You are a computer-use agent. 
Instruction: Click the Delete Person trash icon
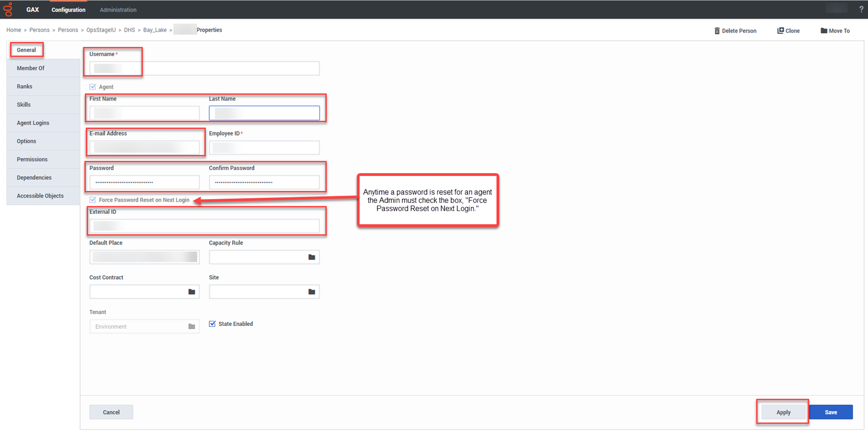pyautogui.click(x=717, y=31)
